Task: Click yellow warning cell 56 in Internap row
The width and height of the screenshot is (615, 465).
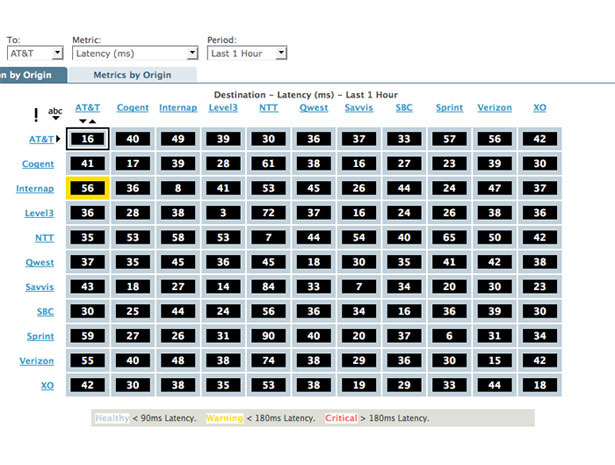Action: [x=87, y=188]
